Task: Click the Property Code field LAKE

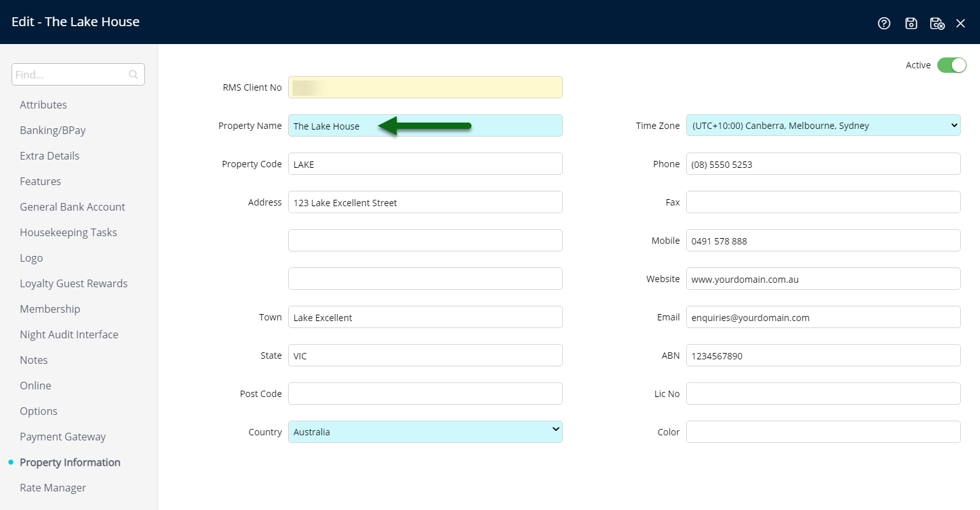Action: [x=425, y=163]
